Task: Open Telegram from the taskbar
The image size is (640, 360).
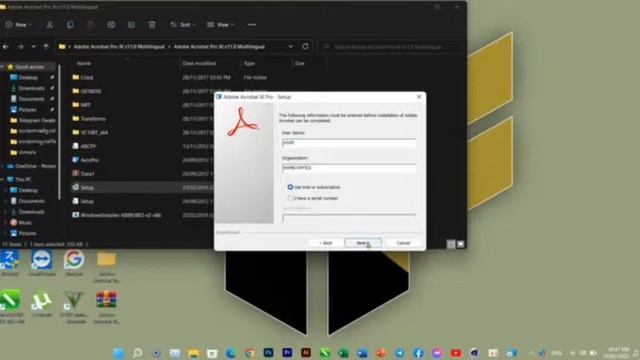Action: 400,353
